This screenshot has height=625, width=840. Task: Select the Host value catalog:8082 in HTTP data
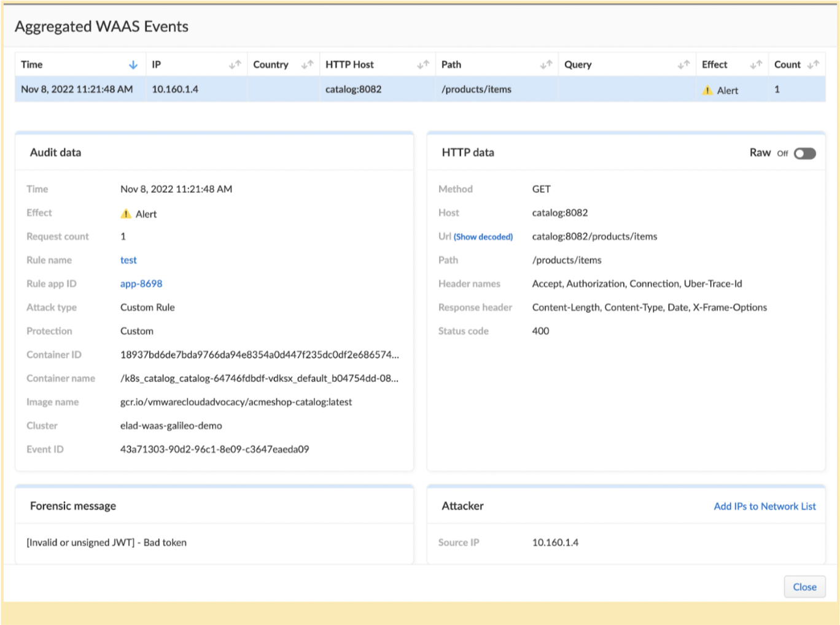[x=560, y=213]
